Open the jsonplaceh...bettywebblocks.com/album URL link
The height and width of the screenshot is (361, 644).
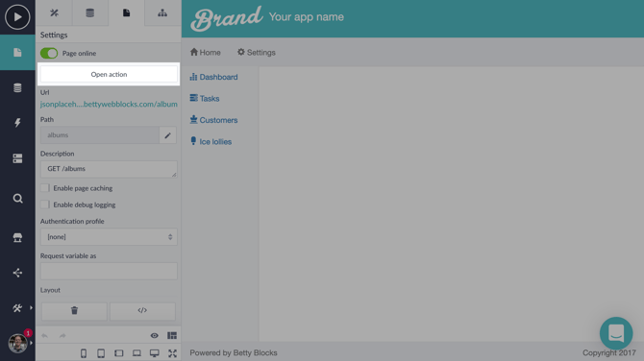point(109,105)
